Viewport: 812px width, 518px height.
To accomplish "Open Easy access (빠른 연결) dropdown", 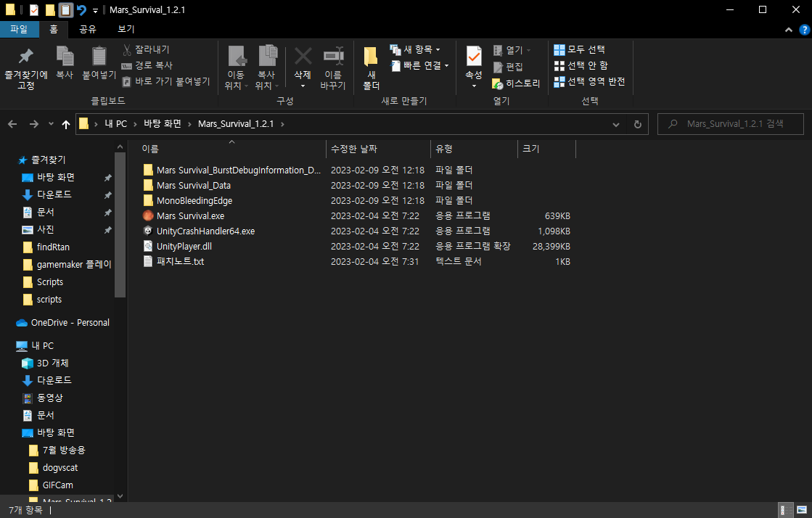I will tap(419, 65).
